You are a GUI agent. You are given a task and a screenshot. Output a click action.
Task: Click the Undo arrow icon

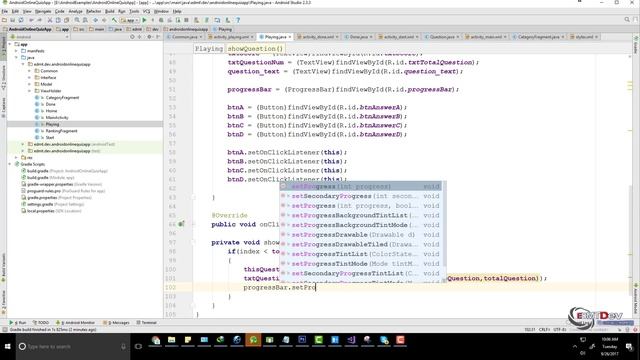(31, 20)
